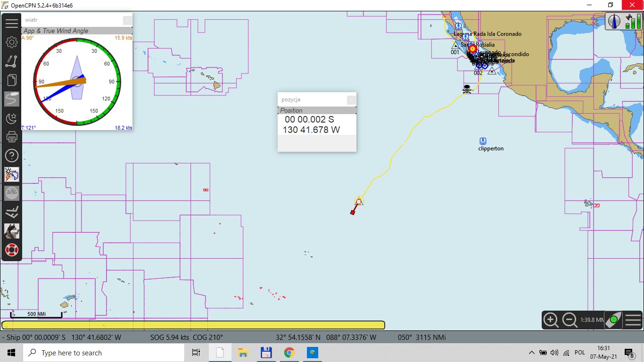
Task: Open the weather routing plugin icon
Action: 12,174
